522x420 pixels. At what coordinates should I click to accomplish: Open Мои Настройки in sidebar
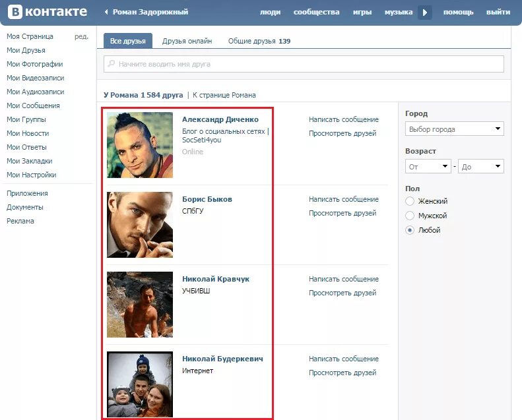point(31,175)
